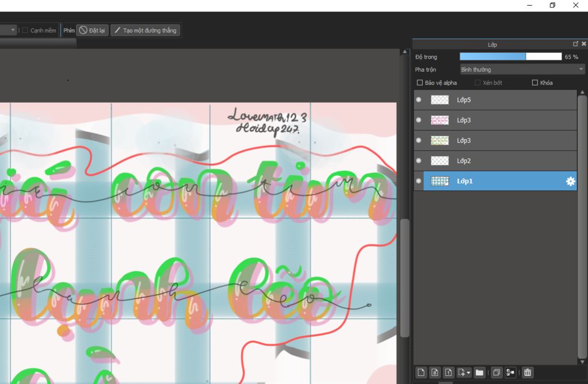Delete the selected layer with trash icon
This screenshot has height=384, width=588.
click(x=528, y=373)
